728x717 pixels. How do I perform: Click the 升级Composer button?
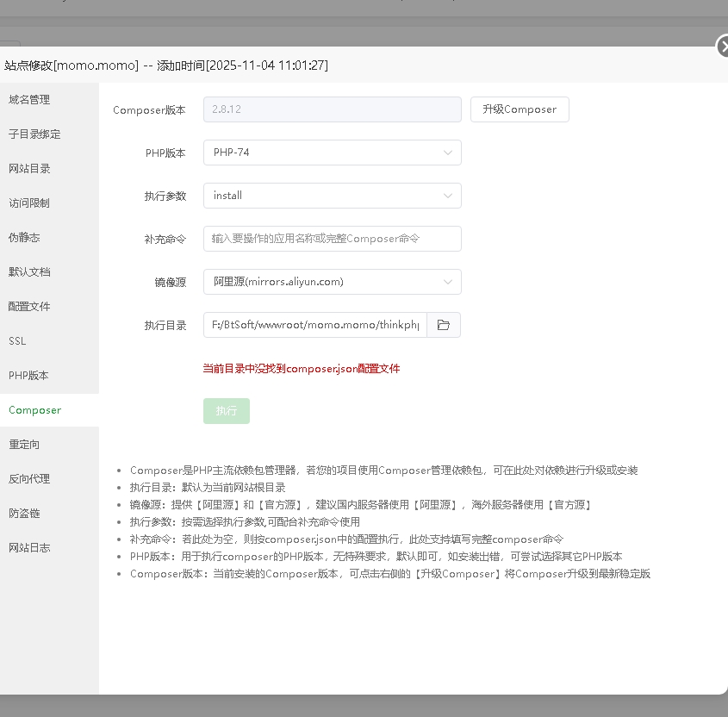tap(519, 109)
